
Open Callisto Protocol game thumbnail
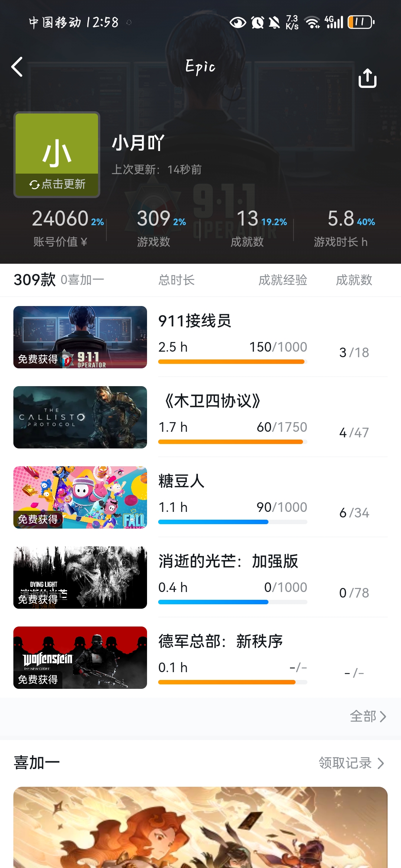click(80, 417)
